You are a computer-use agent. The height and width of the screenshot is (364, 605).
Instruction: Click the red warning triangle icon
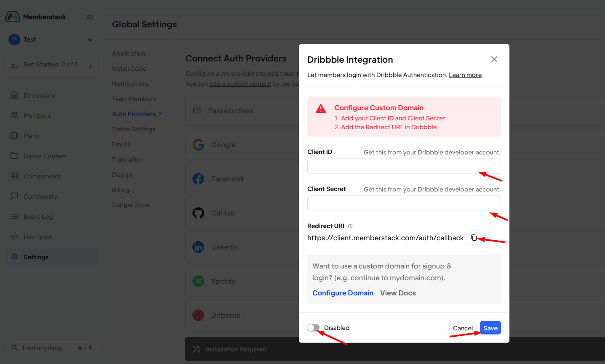coord(321,109)
